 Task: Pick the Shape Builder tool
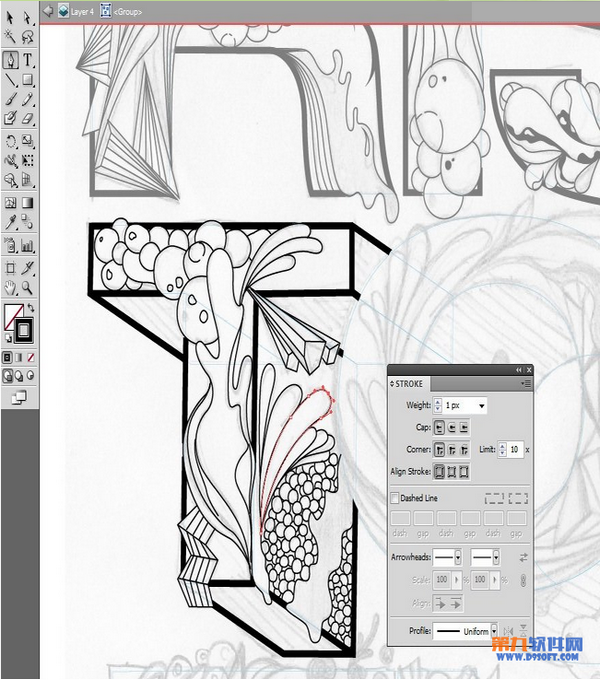tap(10, 180)
